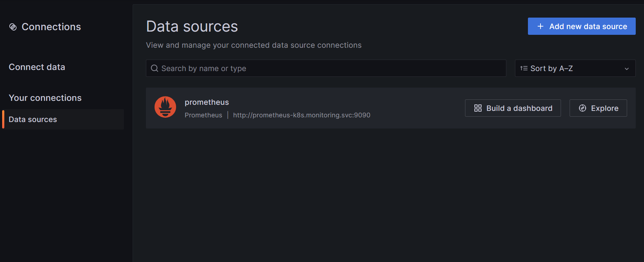This screenshot has height=262, width=644.
Task: Open Your connections in the sidebar
Action: pyautogui.click(x=45, y=98)
